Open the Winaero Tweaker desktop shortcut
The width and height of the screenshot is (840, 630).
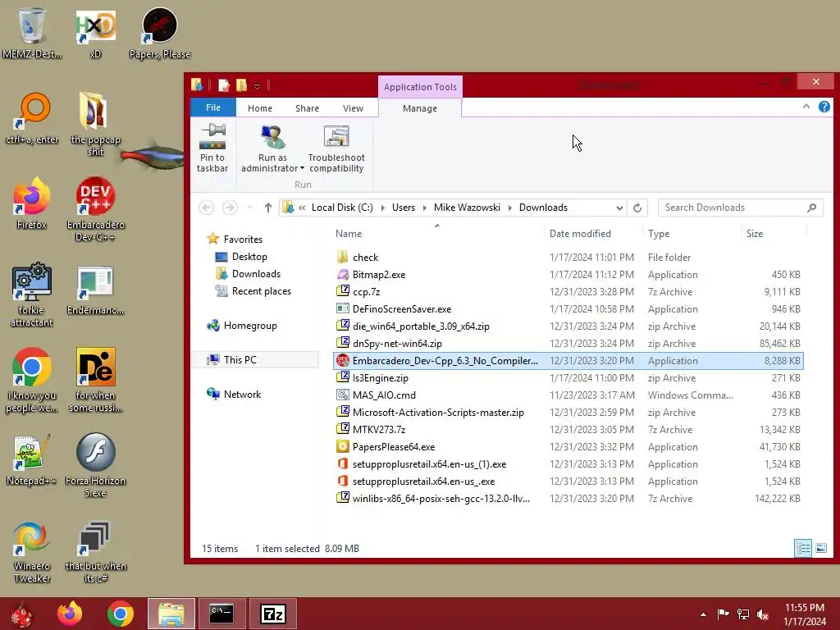(x=32, y=552)
